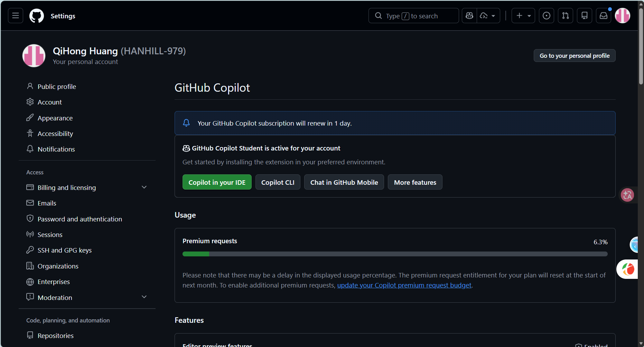Click Copilot in your IDE button
The width and height of the screenshot is (644, 347).
tap(217, 182)
